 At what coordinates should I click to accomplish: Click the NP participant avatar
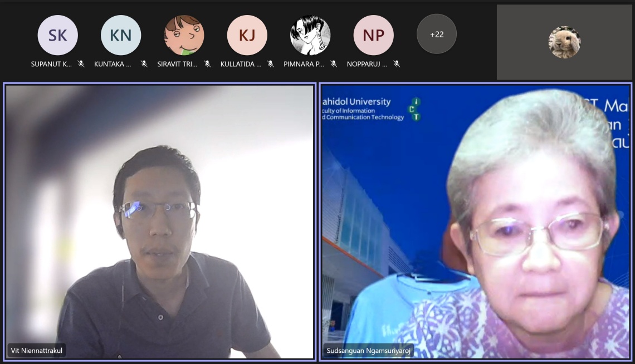tap(373, 35)
